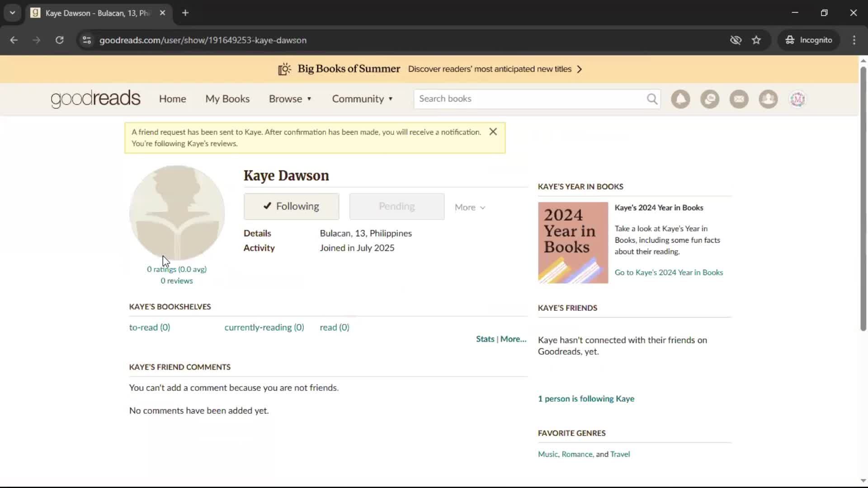Image resolution: width=868 pixels, height=488 pixels.
Task: Click the browser forward arrow
Action: (x=37, y=40)
